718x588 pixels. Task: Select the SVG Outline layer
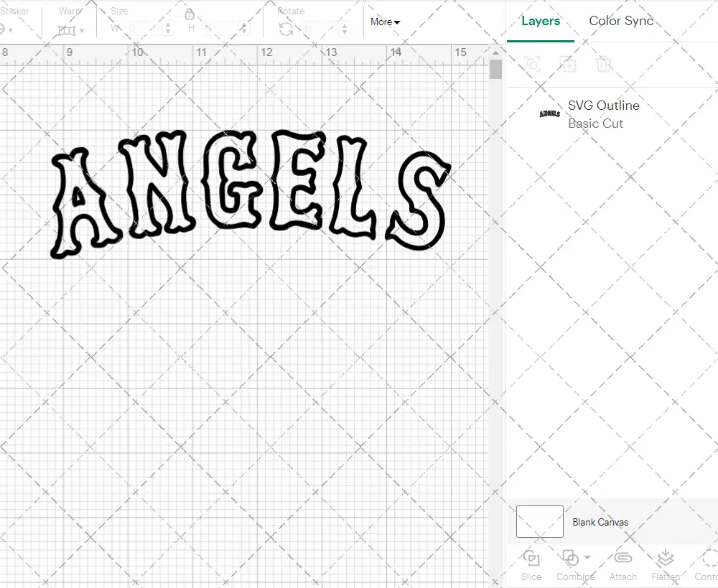click(603, 114)
